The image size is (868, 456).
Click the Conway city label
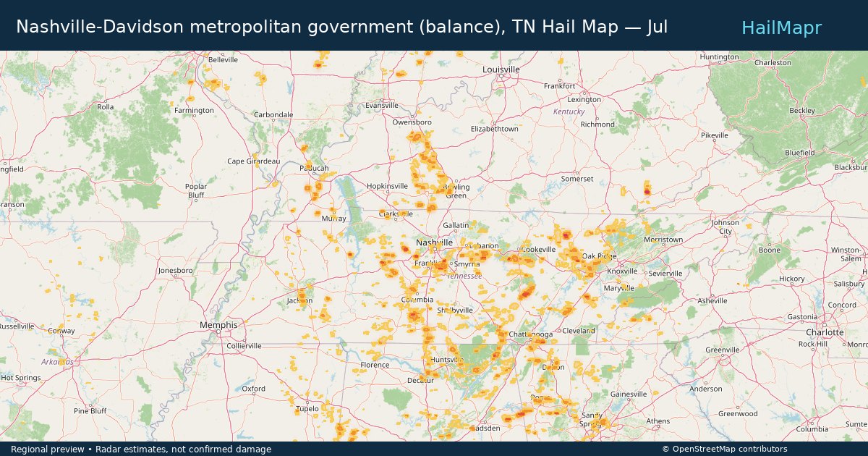click(x=61, y=331)
